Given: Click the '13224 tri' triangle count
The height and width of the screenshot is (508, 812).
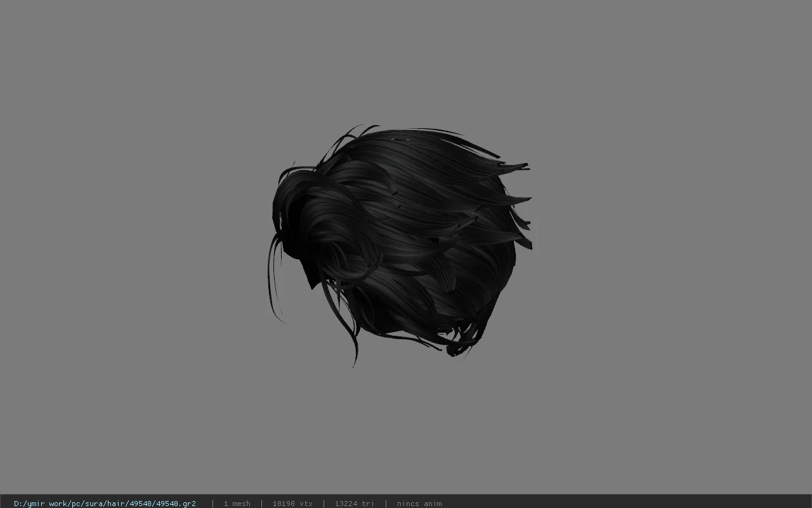Looking at the screenshot, I should [x=355, y=504].
